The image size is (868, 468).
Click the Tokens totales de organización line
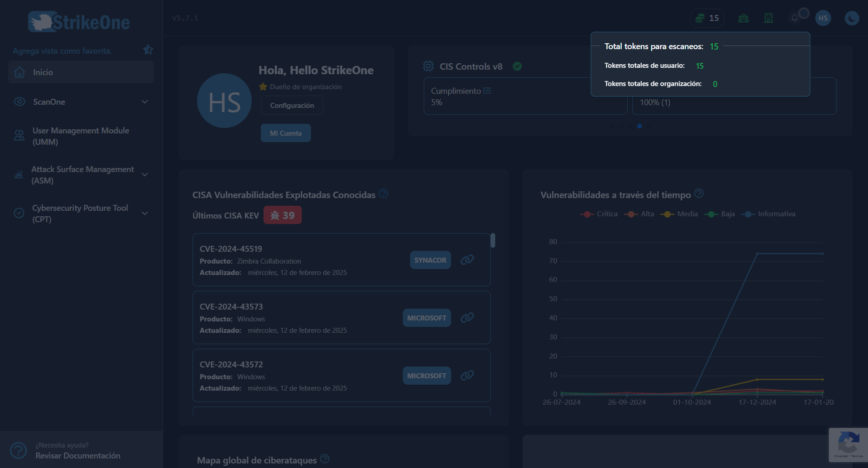click(661, 84)
